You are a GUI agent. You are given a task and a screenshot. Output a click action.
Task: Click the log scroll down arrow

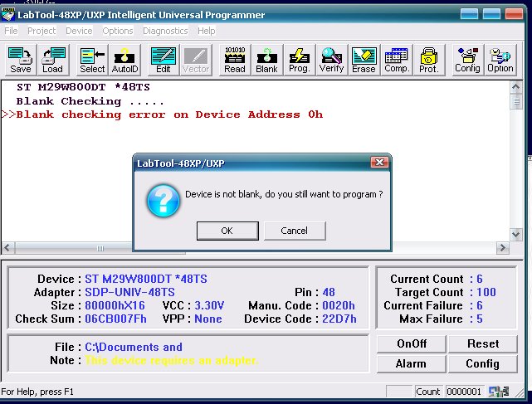516,235
